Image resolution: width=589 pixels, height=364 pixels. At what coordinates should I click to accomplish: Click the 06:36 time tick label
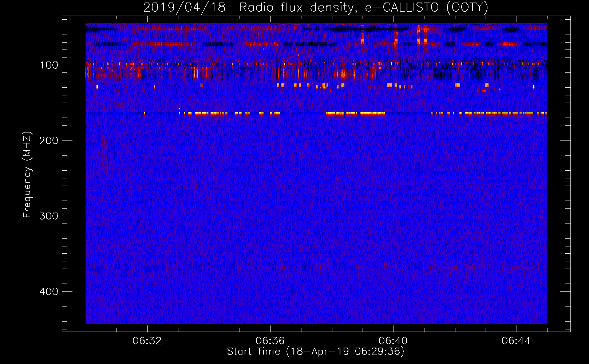[x=270, y=341]
